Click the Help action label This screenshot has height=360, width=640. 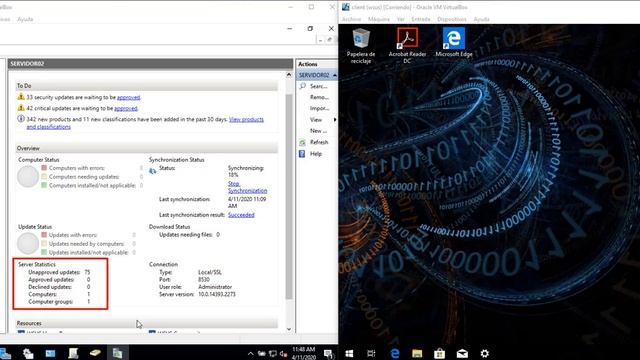316,153
